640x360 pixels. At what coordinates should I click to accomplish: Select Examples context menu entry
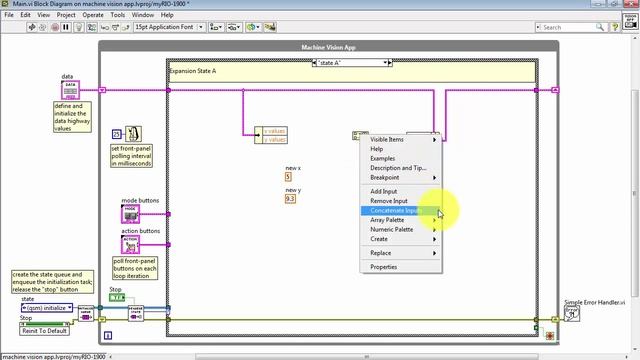pos(401,158)
